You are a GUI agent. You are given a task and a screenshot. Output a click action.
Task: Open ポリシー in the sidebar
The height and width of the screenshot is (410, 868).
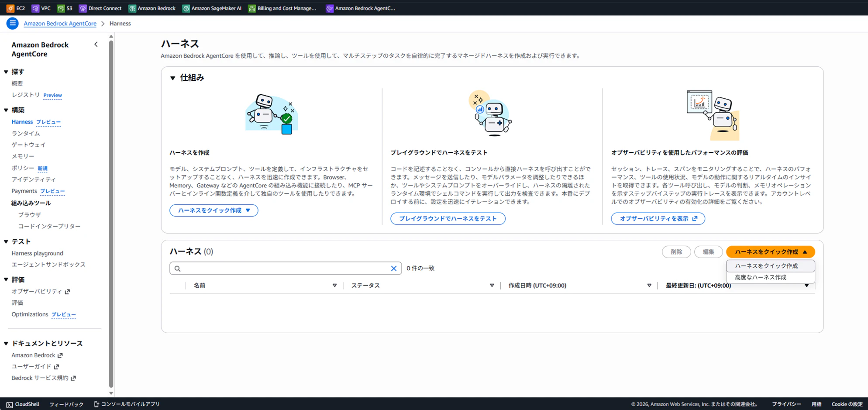tap(23, 168)
